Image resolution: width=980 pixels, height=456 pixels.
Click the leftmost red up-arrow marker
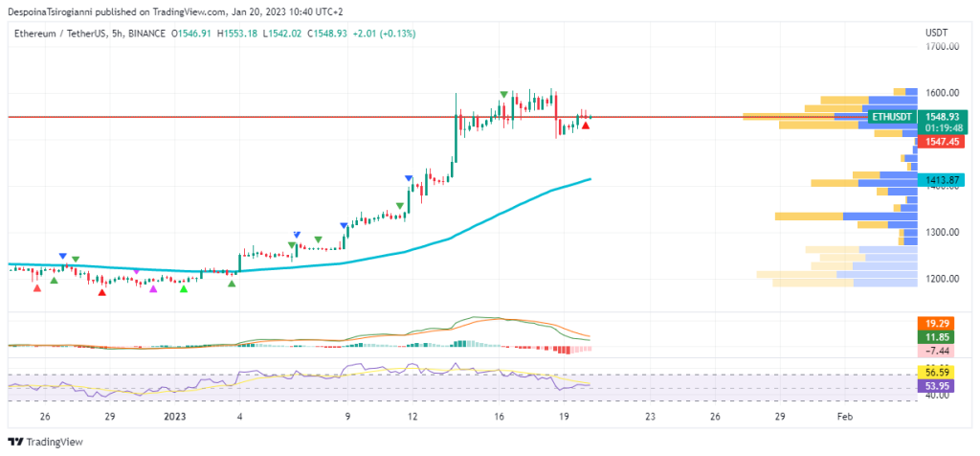coord(37,287)
